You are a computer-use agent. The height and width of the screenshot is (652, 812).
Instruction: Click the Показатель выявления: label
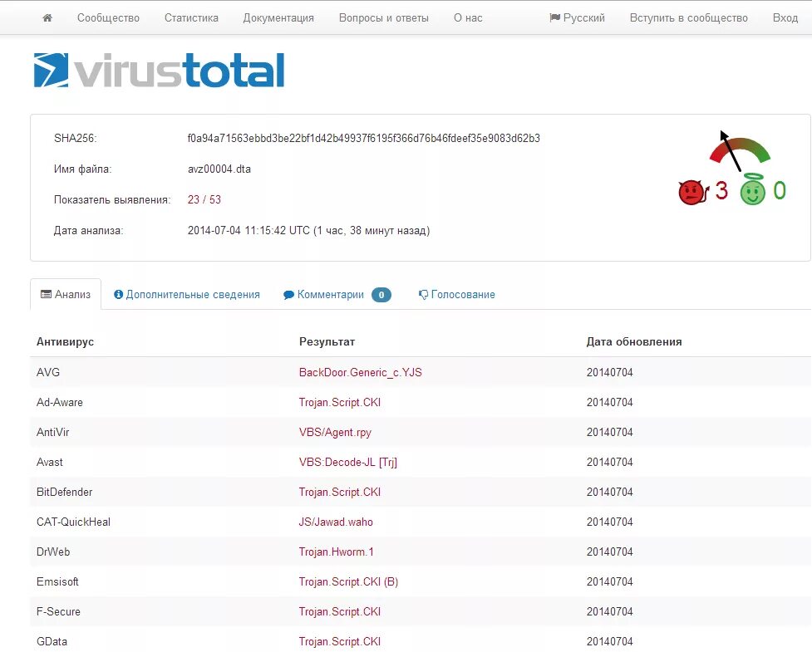[x=112, y=199]
